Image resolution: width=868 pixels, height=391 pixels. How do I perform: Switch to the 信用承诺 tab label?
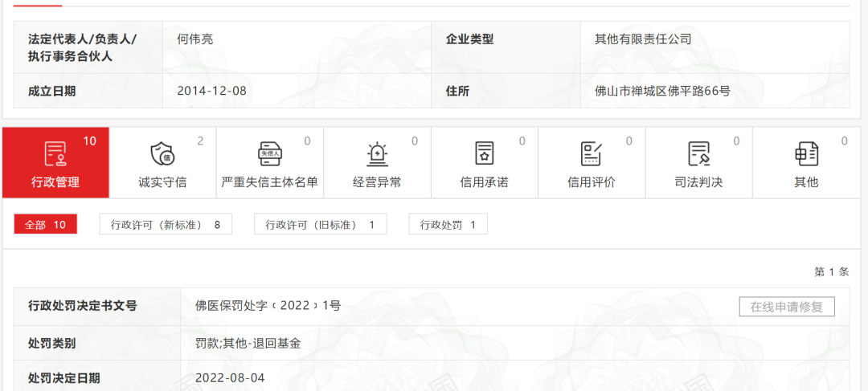pos(485,182)
